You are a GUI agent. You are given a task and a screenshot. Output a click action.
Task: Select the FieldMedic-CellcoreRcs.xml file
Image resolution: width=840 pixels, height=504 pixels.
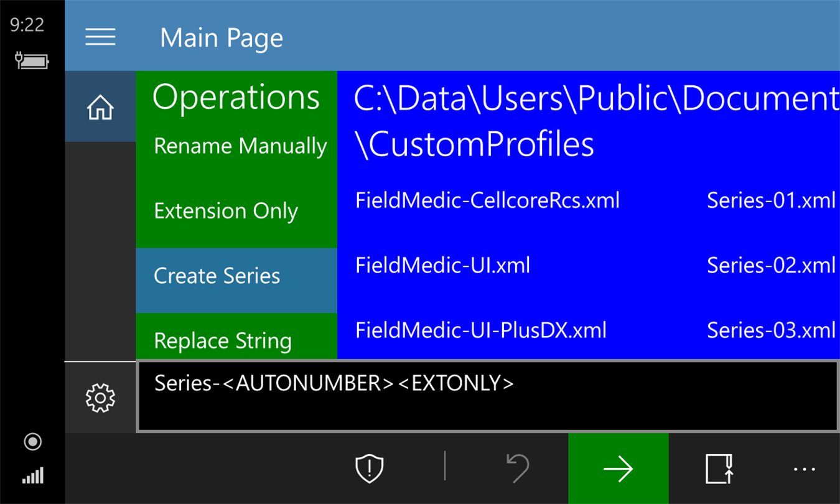487,200
